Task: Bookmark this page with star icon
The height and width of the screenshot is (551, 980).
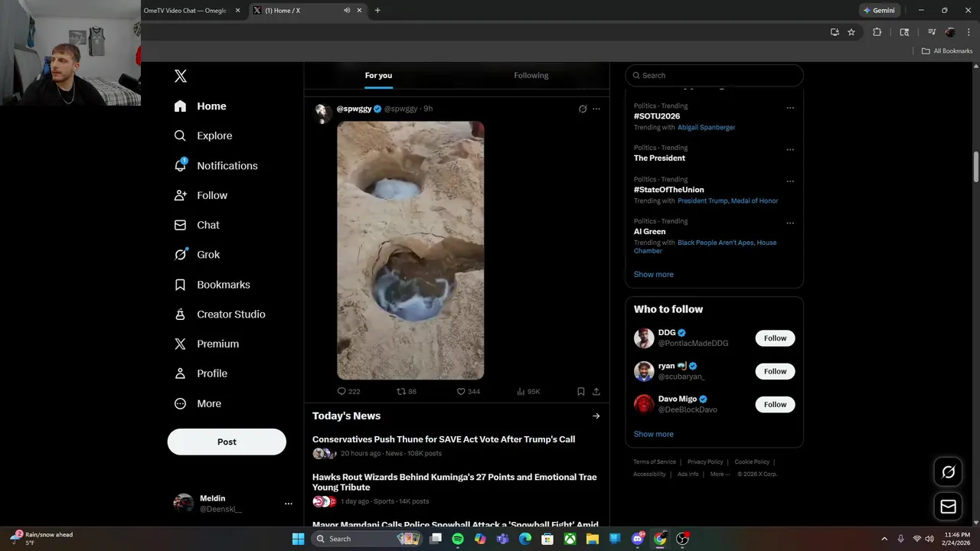Action: 851,32
